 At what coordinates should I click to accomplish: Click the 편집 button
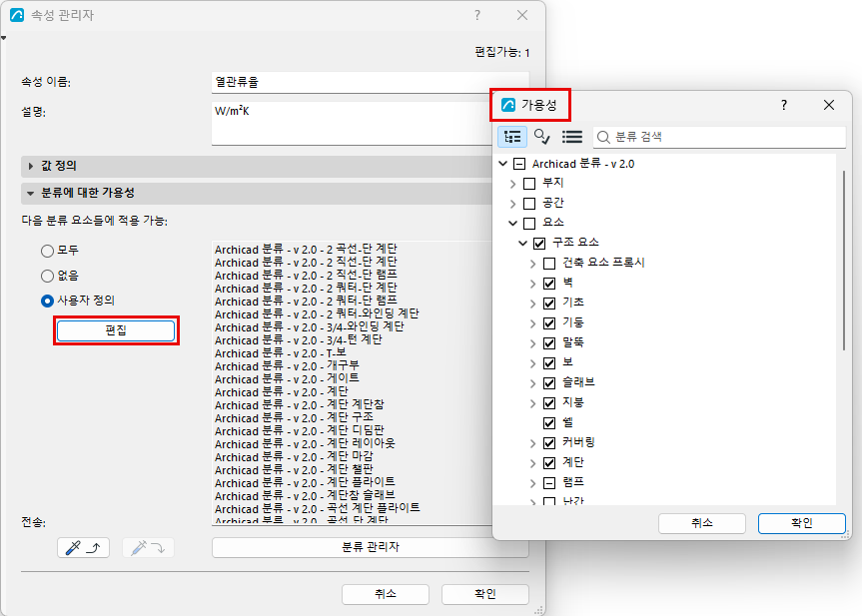pos(116,330)
